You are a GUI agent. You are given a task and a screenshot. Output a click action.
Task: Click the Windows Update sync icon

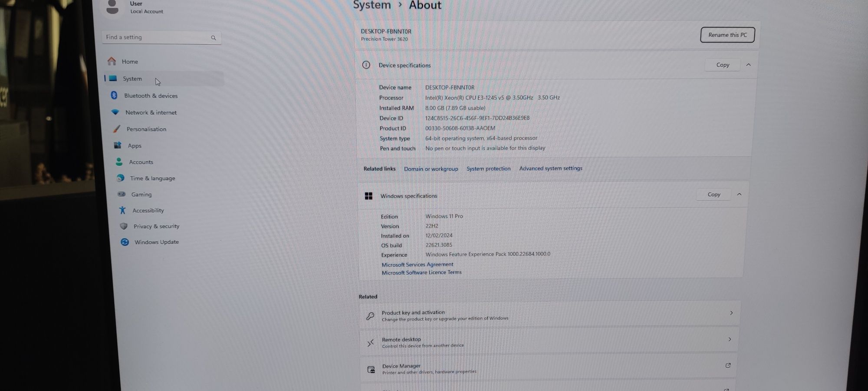[x=125, y=242]
